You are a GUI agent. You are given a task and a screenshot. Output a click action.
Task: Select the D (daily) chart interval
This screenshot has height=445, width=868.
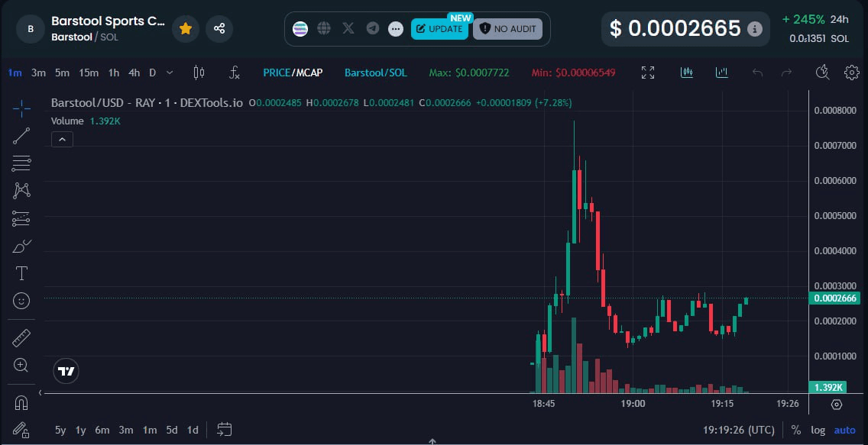pos(152,73)
